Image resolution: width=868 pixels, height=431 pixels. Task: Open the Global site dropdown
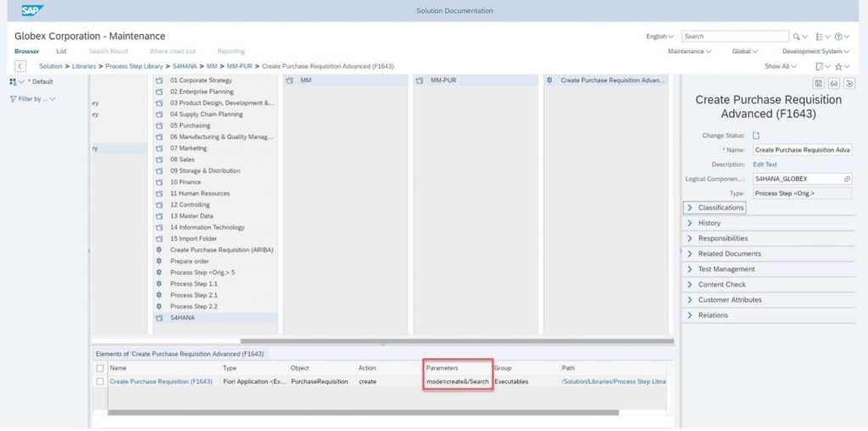[744, 52]
